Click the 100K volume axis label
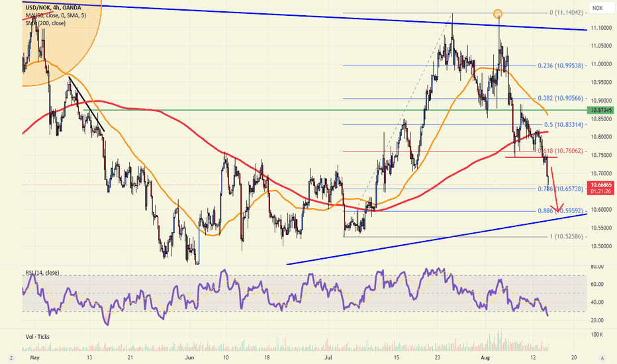Viewport: 617px width, 364px height. pos(597,334)
